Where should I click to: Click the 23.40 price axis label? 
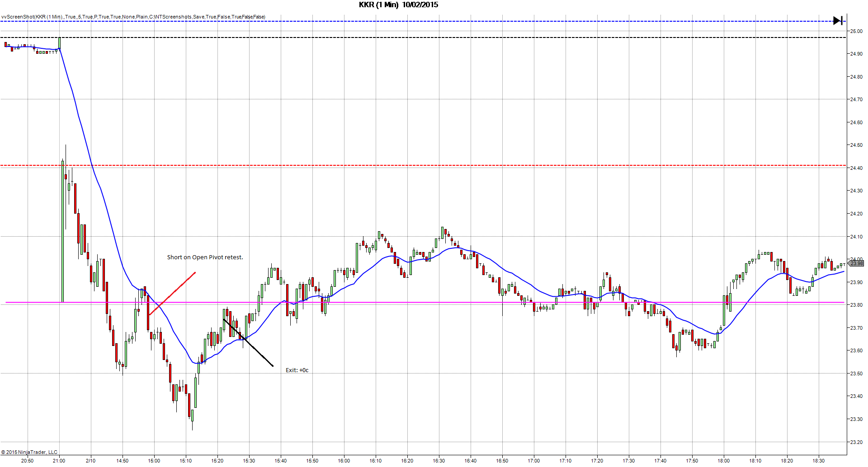856,396
